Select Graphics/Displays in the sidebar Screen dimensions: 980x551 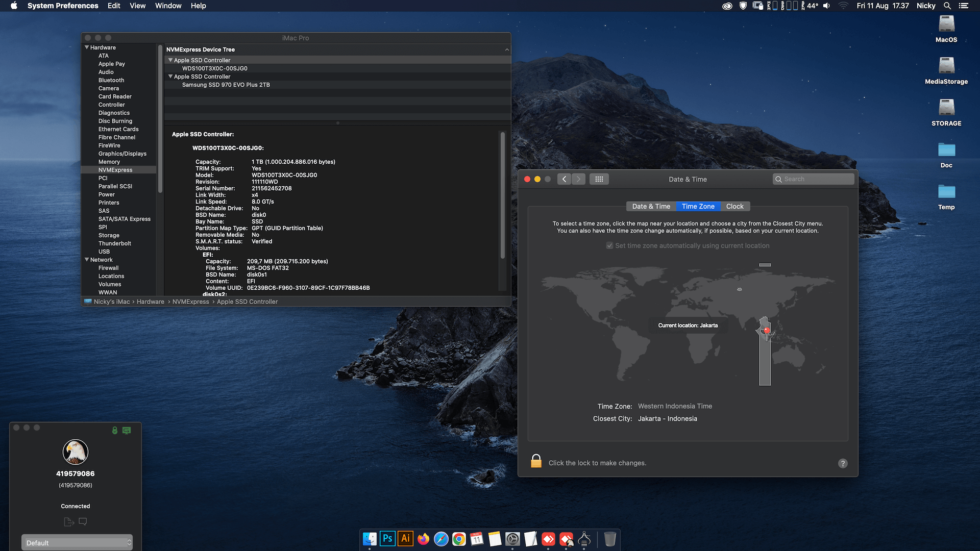point(122,154)
